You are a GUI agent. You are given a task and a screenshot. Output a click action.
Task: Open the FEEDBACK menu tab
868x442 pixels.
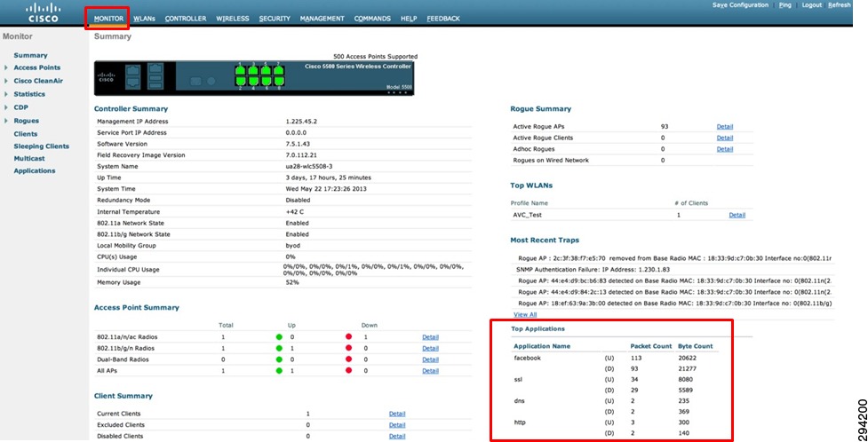pyautogui.click(x=443, y=19)
